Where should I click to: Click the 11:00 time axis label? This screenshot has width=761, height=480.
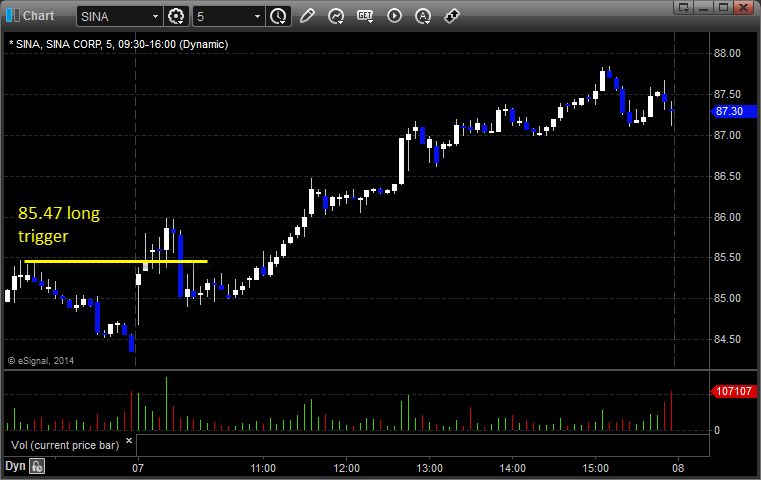pyautogui.click(x=263, y=468)
